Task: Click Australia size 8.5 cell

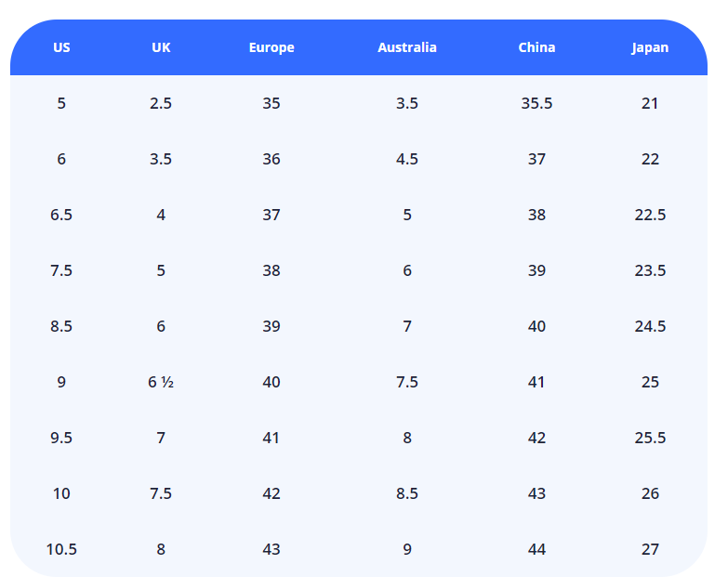Action: point(407,493)
